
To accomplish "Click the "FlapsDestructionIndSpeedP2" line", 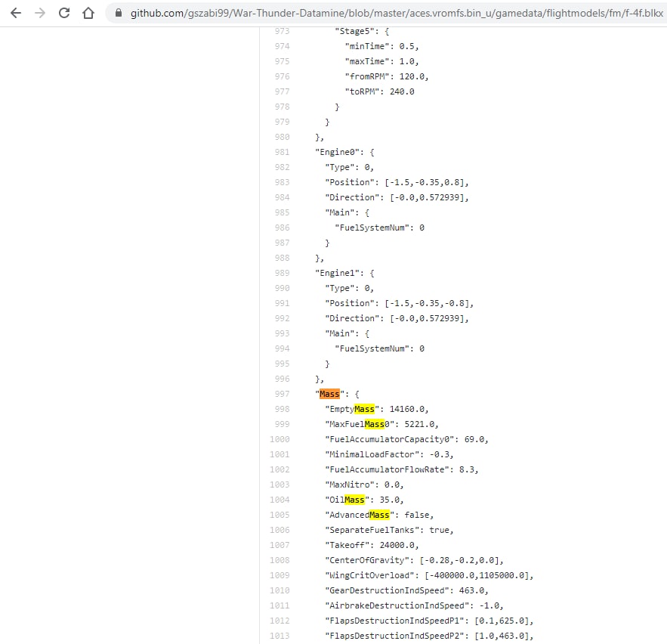I will point(429,636).
